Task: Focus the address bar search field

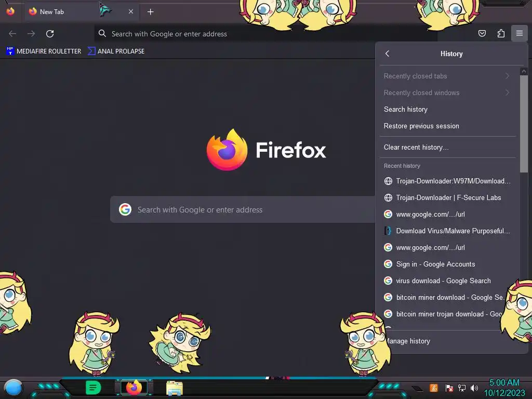Action: pyautogui.click(x=265, y=34)
